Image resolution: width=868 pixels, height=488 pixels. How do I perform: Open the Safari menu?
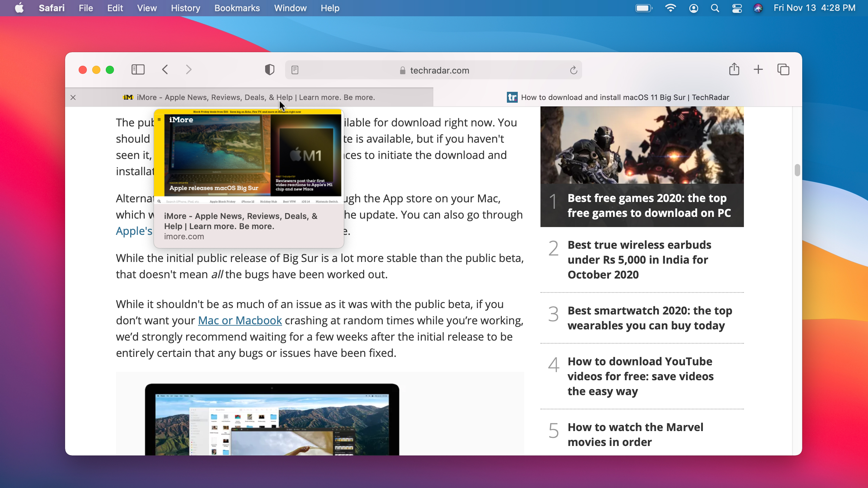pyautogui.click(x=52, y=8)
